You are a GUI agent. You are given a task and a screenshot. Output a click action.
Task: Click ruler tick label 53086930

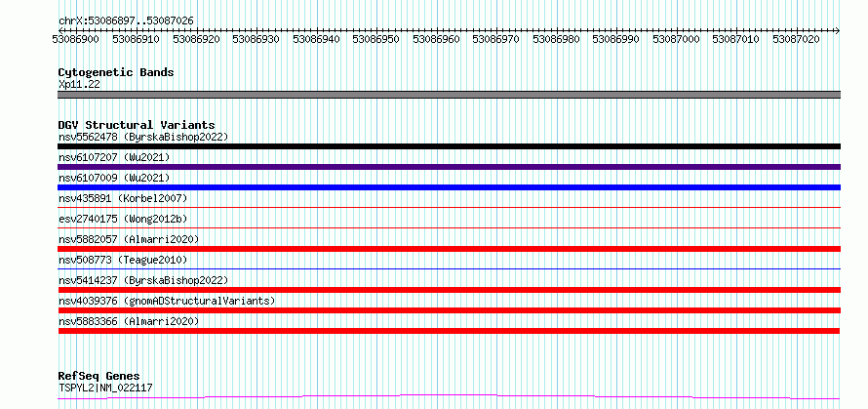[x=256, y=39]
